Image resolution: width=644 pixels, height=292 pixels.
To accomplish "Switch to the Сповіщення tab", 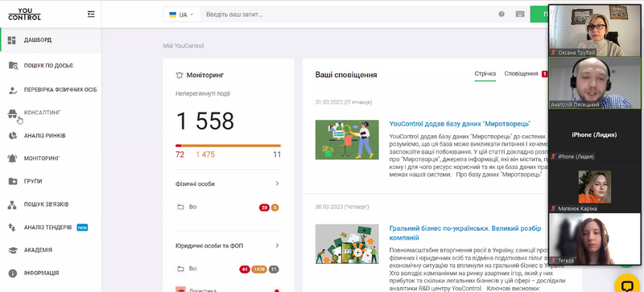I will tap(521, 74).
